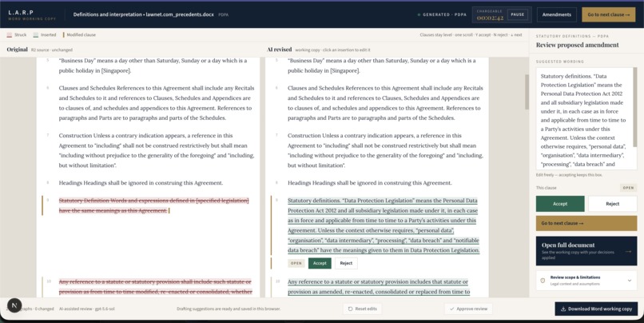This screenshot has height=323, width=644.
Task: Click the Approve review checkmark icon
Action: tap(451, 309)
